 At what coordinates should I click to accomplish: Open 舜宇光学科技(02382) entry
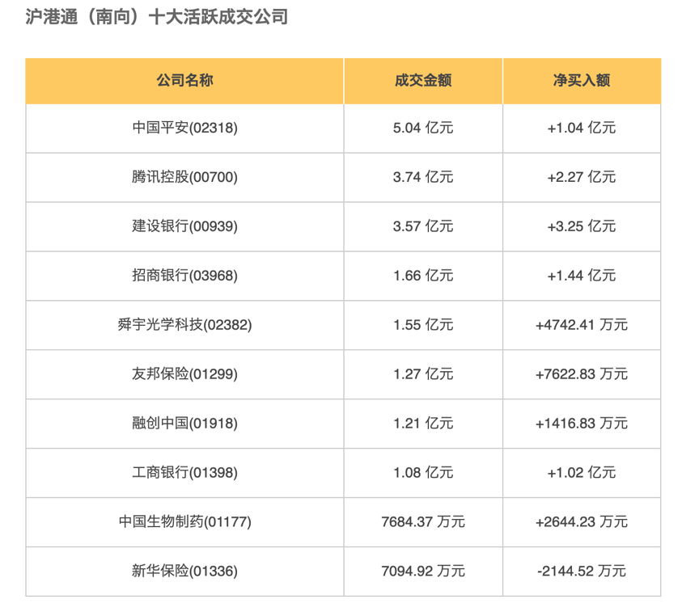[x=184, y=325]
